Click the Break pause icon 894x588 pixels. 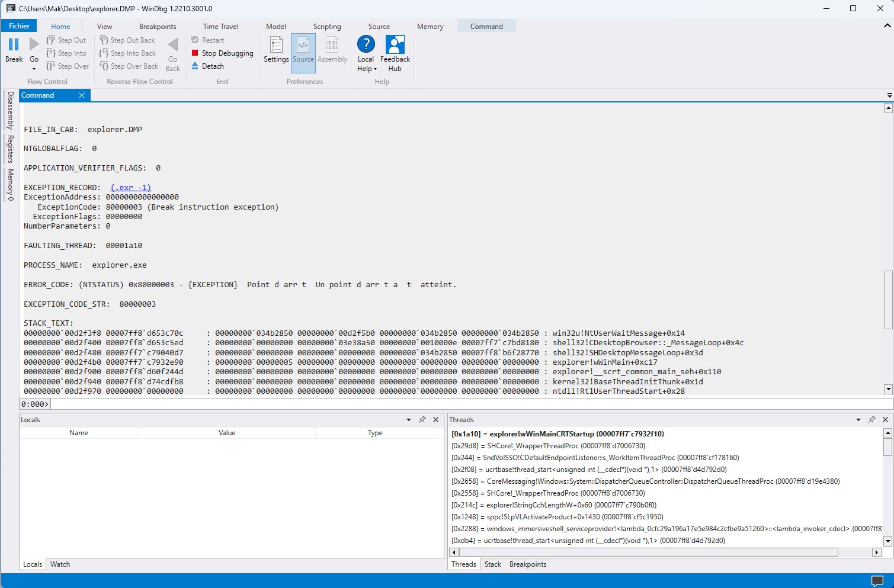tap(14, 45)
